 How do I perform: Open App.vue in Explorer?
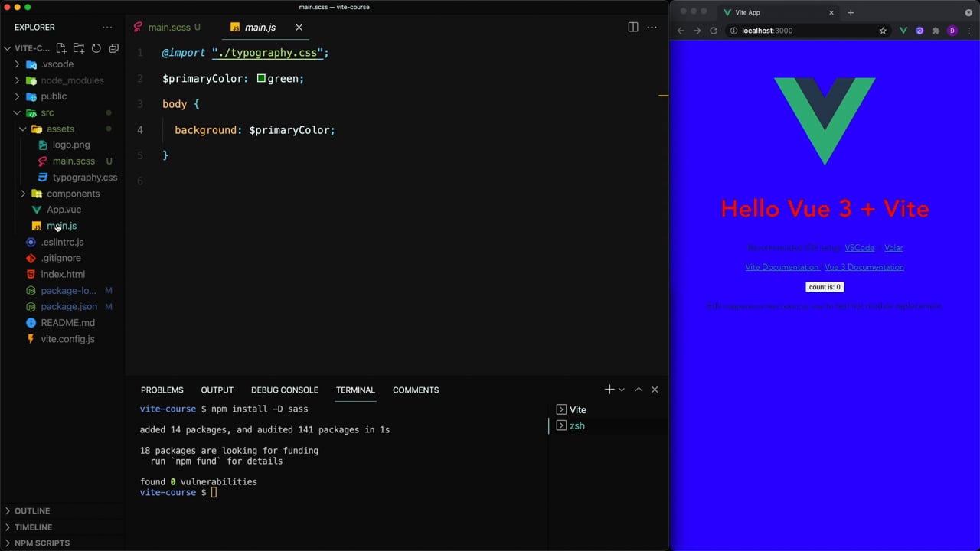64,210
